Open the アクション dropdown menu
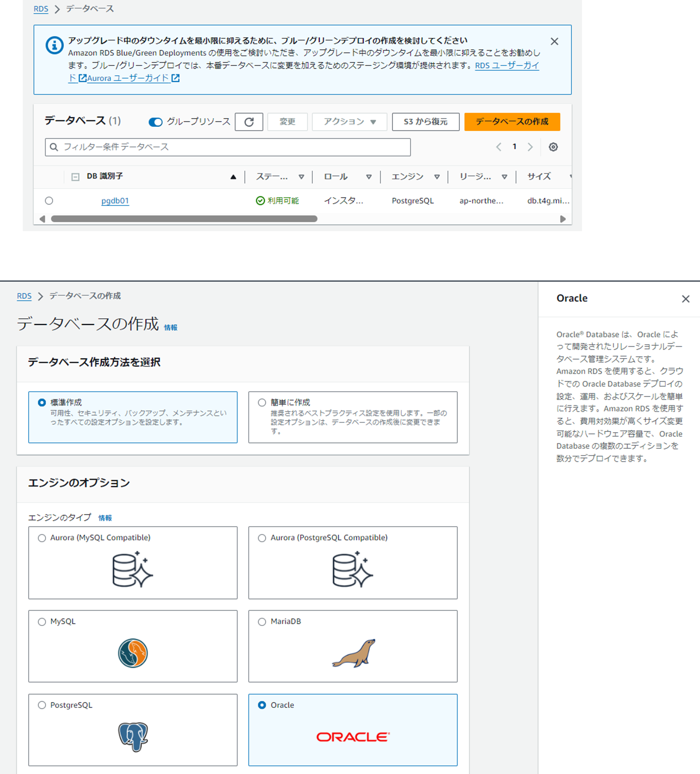This screenshot has height=774, width=700. 349,122
